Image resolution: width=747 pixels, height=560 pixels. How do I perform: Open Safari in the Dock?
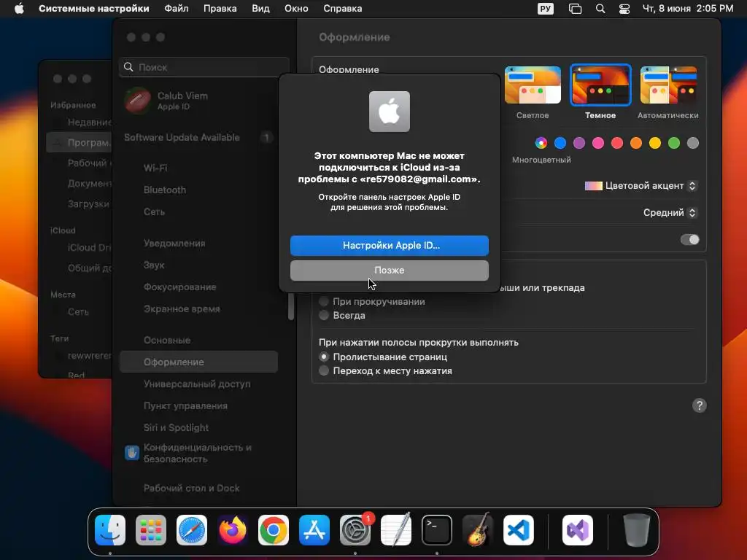[192, 530]
